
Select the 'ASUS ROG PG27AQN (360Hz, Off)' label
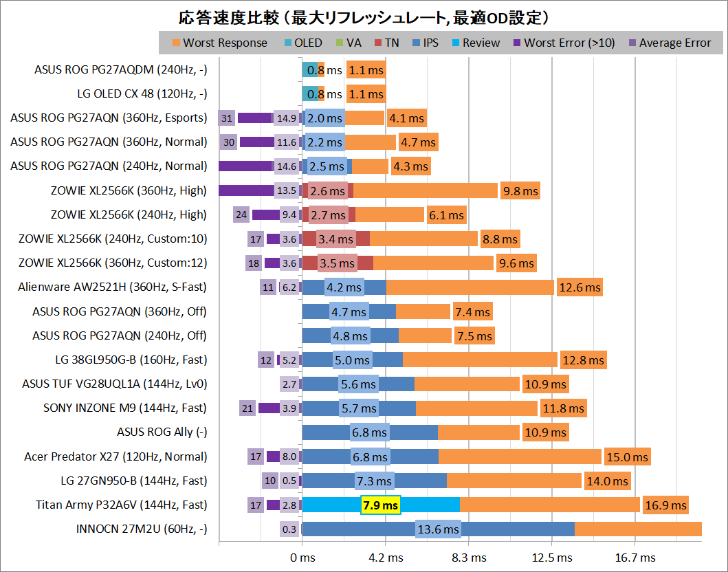(120, 311)
